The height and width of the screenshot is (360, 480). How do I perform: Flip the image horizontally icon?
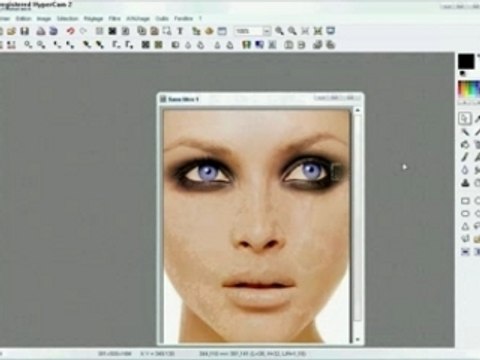point(289,45)
